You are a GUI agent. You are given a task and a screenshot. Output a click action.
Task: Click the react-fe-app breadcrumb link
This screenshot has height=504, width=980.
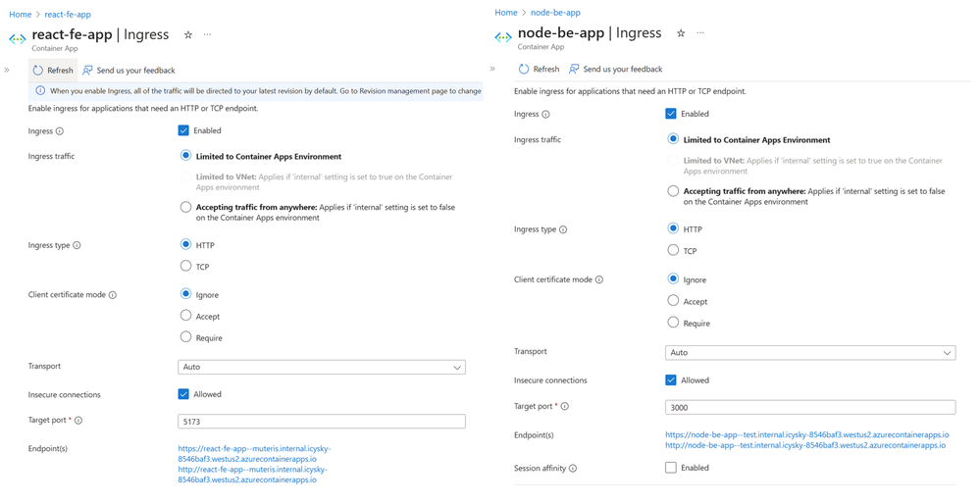click(x=68, y=15)
